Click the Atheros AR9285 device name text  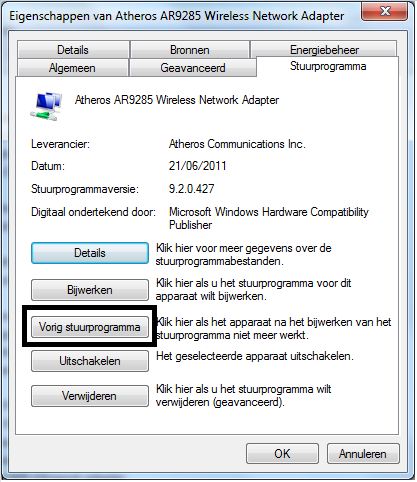point(177,100)
